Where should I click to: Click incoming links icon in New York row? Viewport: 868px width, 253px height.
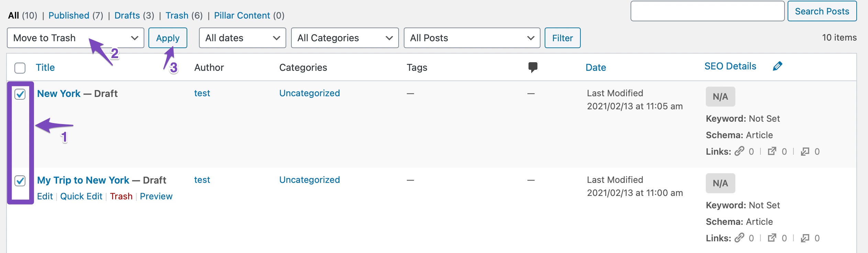pyautogui.click(x=805, y=151)
